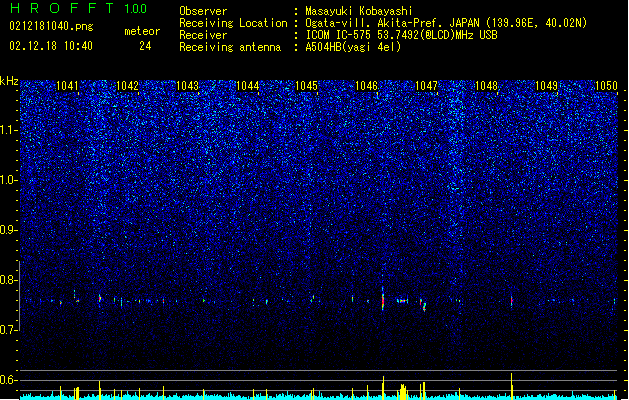
Task: Click the tallest yellow peak in the bottom intensity graph
Action: tap(511, 386)
